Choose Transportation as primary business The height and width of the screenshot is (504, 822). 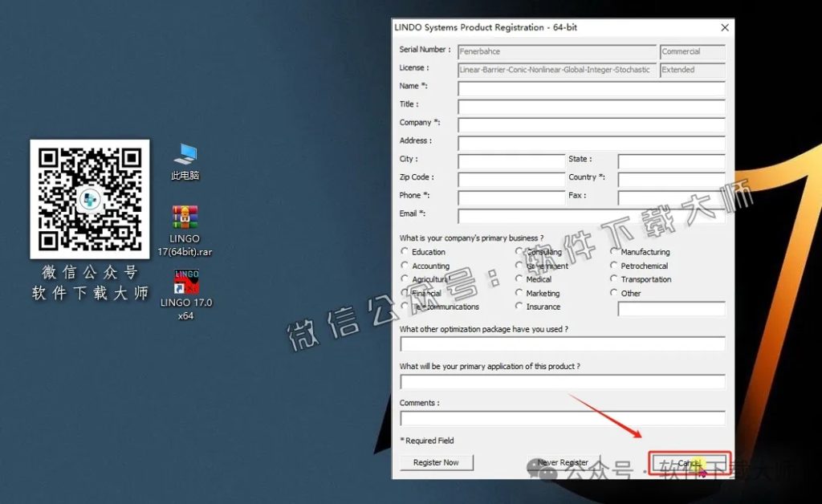coord(614,279)
